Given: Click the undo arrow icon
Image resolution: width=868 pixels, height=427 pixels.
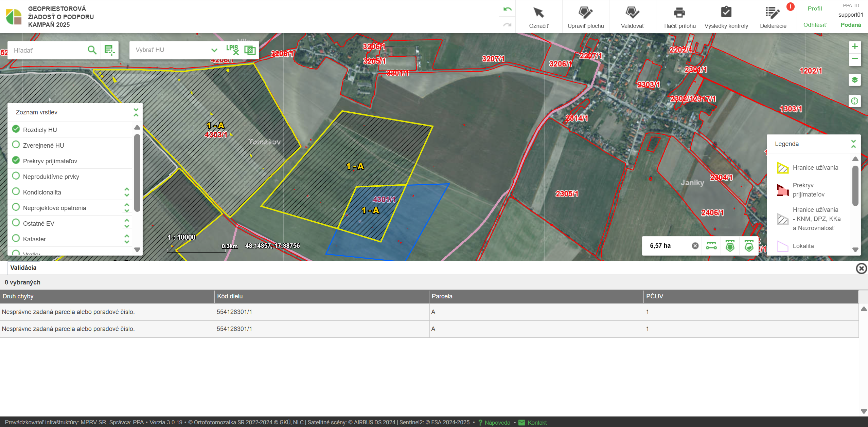Looking at the screenshot, I should [507, 9].
